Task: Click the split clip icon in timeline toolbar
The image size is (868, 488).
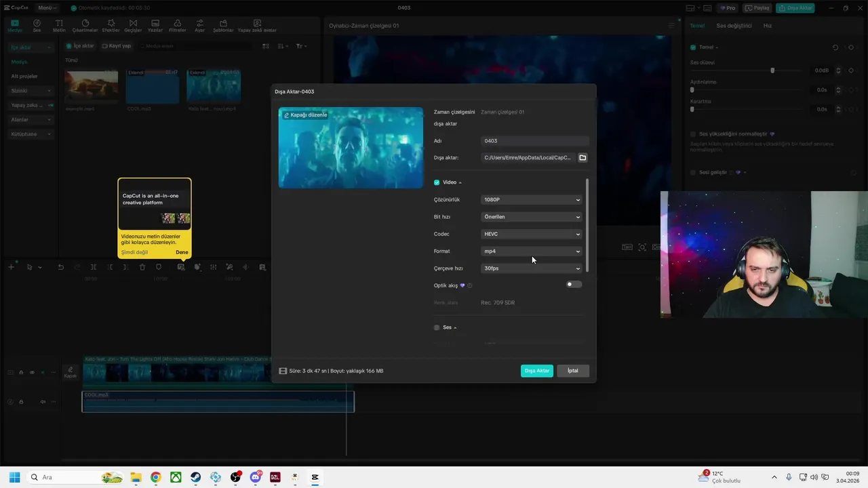Action: point(94,267)
